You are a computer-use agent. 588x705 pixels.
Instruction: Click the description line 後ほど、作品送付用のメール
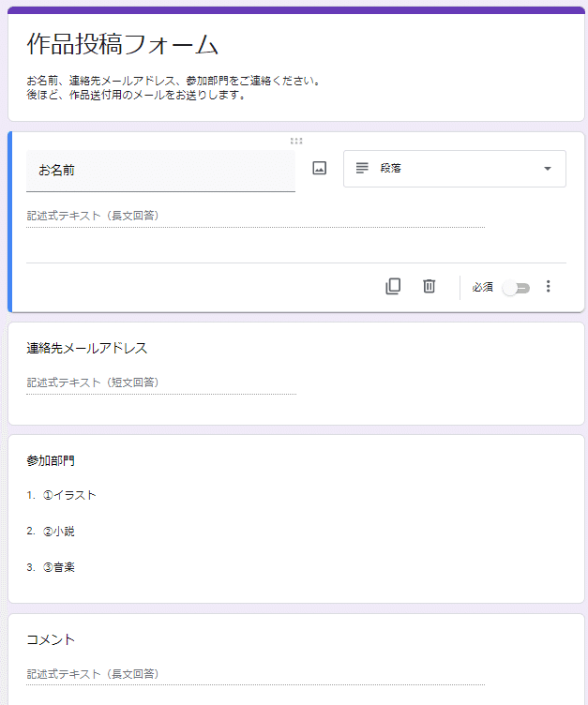click(136, 96)
